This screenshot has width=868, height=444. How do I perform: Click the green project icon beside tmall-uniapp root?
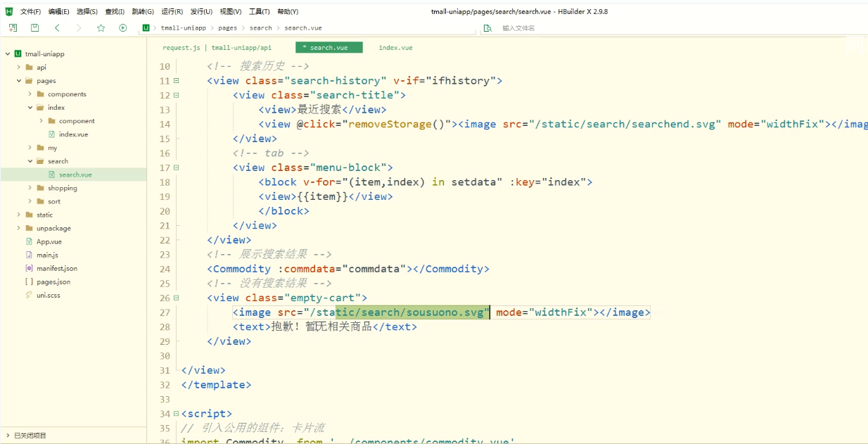[x=18, y=53]
